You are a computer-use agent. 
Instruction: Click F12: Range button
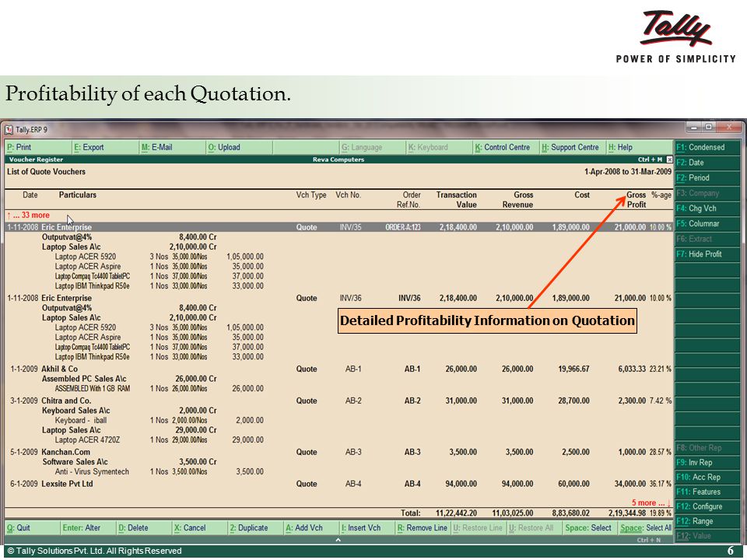pyautogui.click(x=707, y=521)
